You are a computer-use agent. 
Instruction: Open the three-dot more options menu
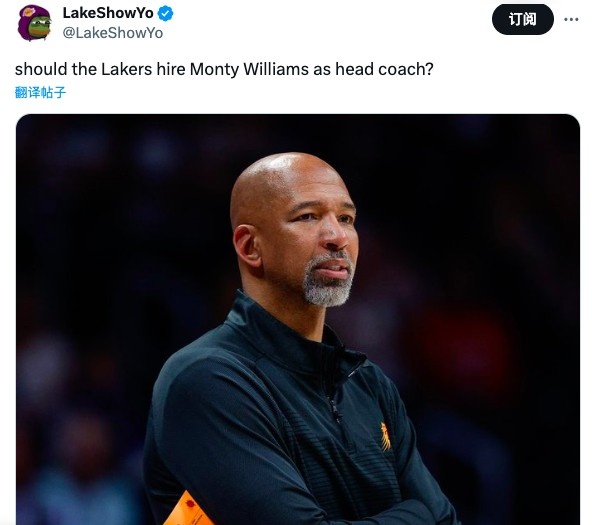tap(571, 19)
